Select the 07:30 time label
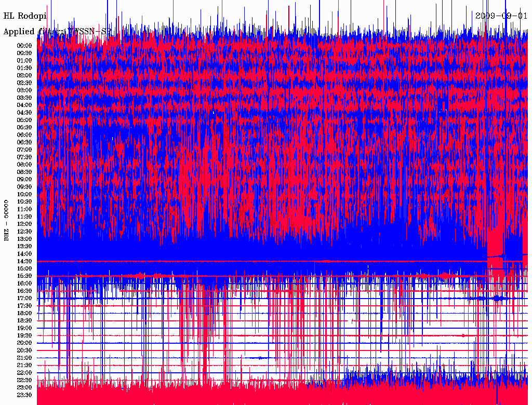The width and height of the screenshot is (532, 405). point(24,157)
